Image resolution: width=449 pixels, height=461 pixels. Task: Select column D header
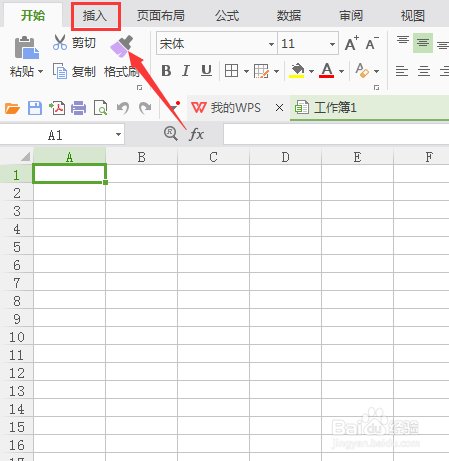(285, 157)
